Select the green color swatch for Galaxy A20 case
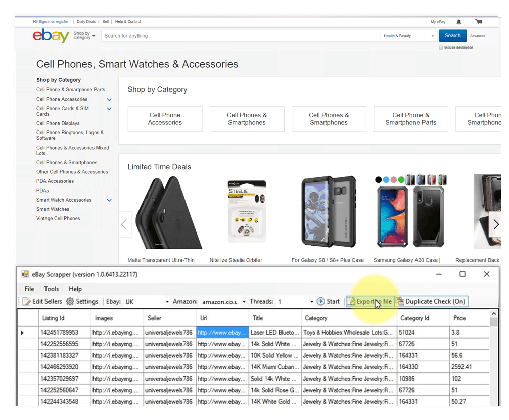Viewport: 509px width, 420px height. click(x=401, y=180)
